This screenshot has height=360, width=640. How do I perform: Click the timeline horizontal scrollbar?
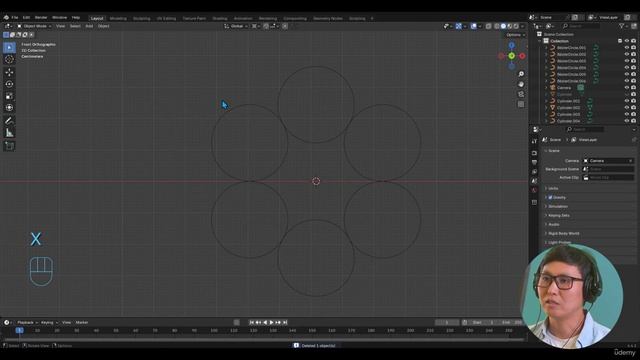[x=263, y=339]
